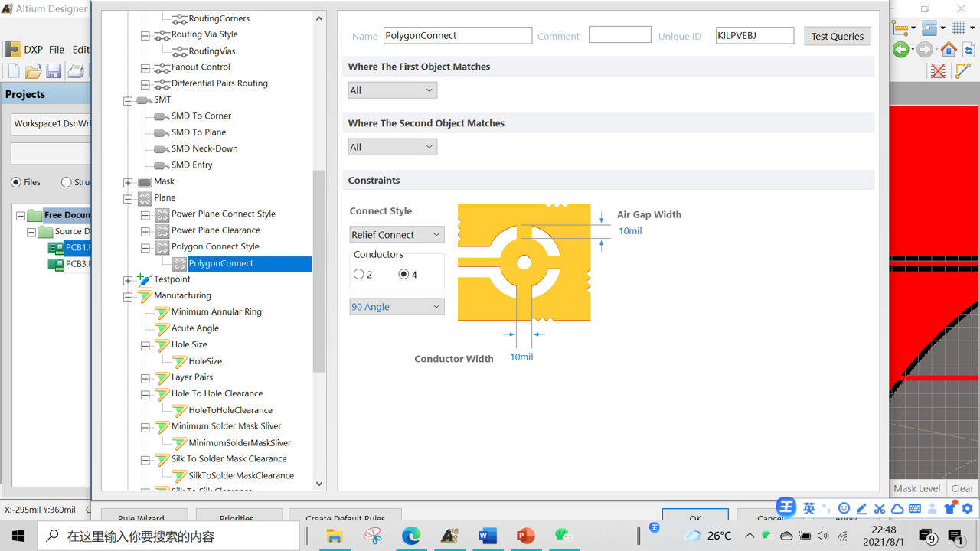This screenshot has height=551, width=980.
Task: Click the measurement dimension tool icon
Action: [x=900, y=27]
